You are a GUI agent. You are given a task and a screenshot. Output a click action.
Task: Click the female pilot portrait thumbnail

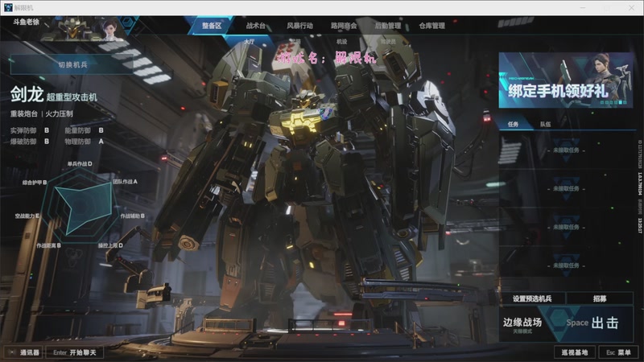pyautogui.click(x=110, y=29)
